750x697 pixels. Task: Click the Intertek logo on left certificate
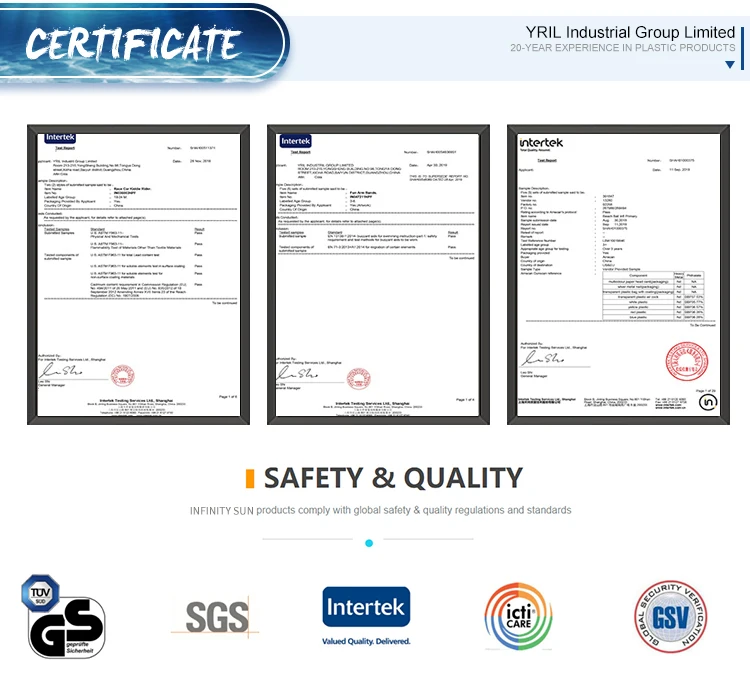click(x=60, y=138)
